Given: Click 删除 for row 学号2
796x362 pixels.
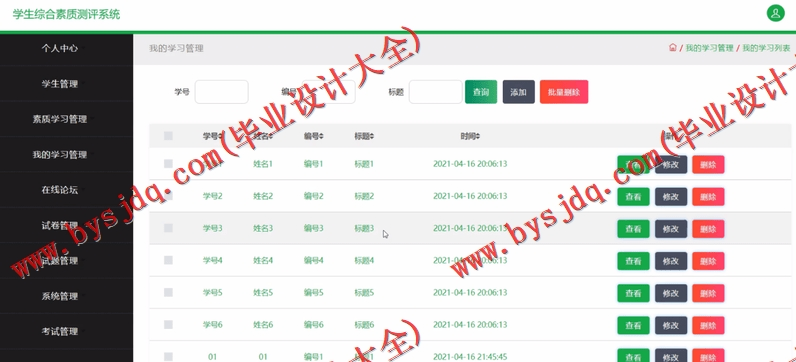Looking at the screenshot, I should pos(708,196).
